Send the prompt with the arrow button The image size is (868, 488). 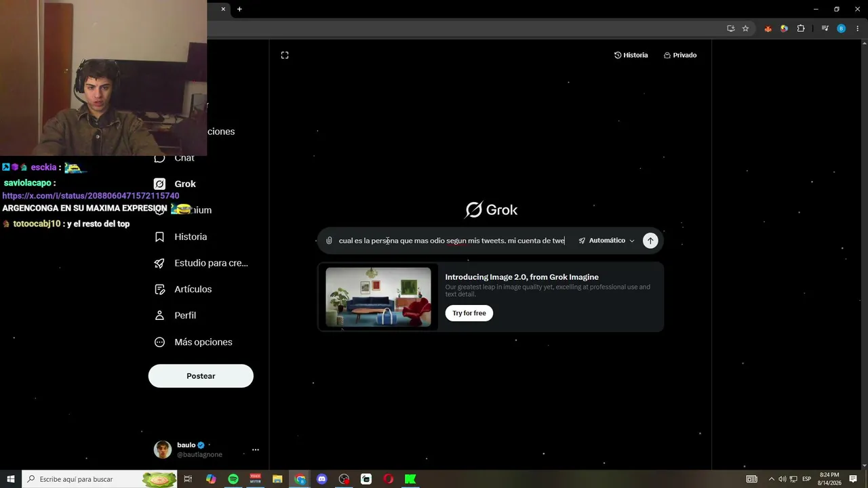[x=650, y=241]
